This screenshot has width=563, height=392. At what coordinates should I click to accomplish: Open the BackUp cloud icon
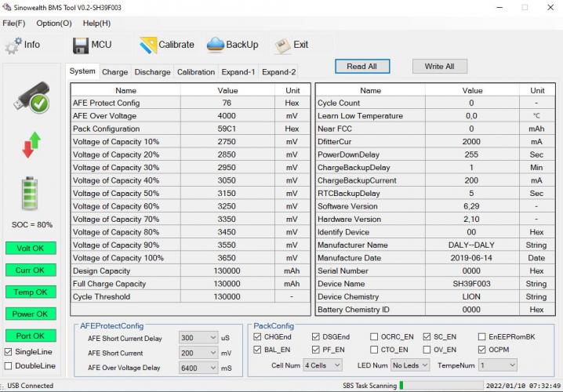coord(216,45)
